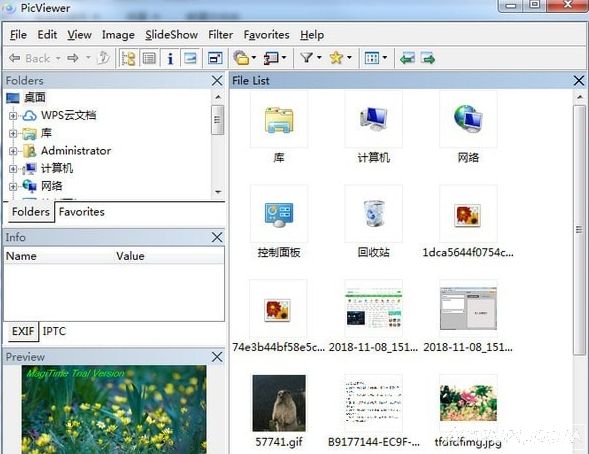The image size is (589, 454).
Task: Click the go up one level icon
Action: coord(103,58)
